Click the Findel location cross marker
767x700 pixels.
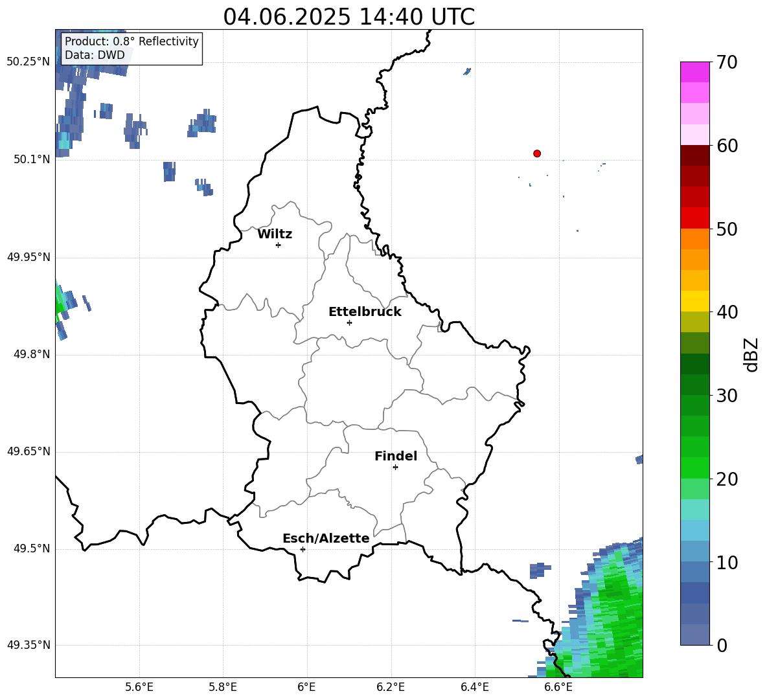click(x=395, y=468)
